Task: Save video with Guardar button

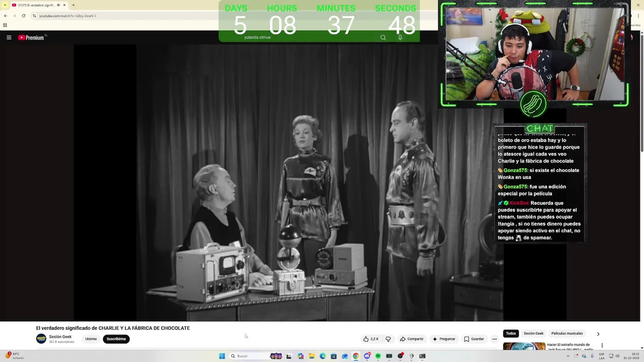Action: (x=474, y=339)
